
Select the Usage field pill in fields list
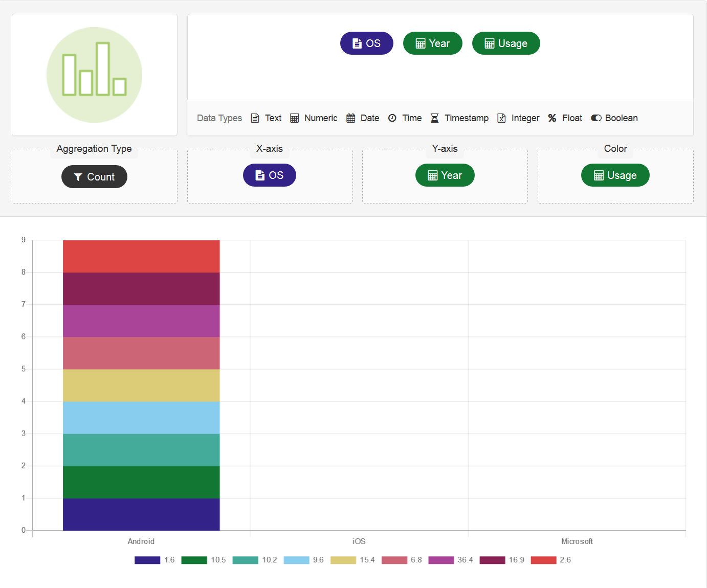click(506, 43)
